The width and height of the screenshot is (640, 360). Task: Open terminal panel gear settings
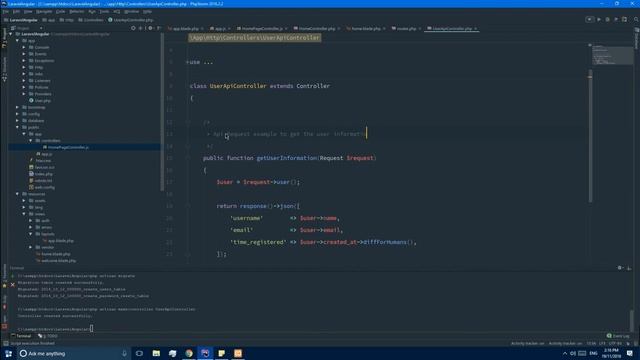click(620, 268)
